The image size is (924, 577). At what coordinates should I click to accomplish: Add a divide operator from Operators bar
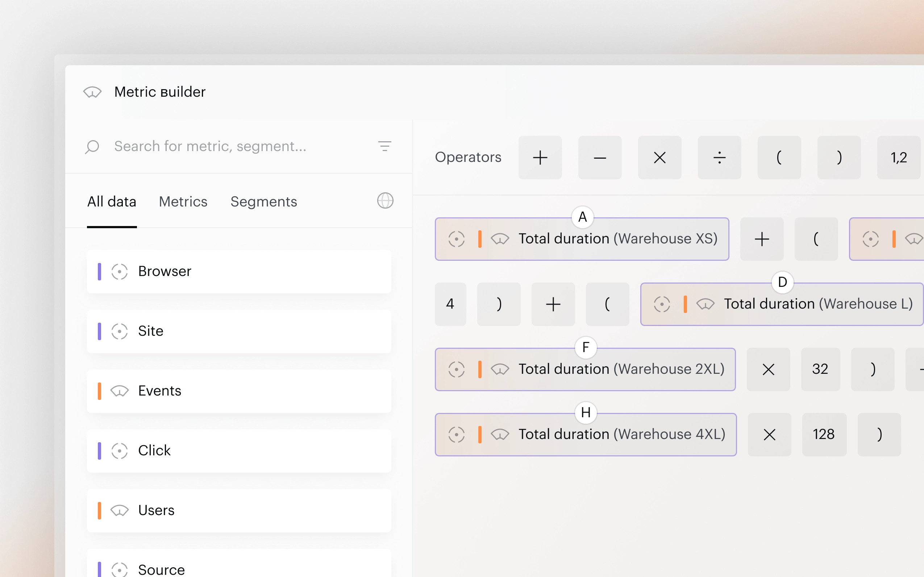[x=719, y=158]
